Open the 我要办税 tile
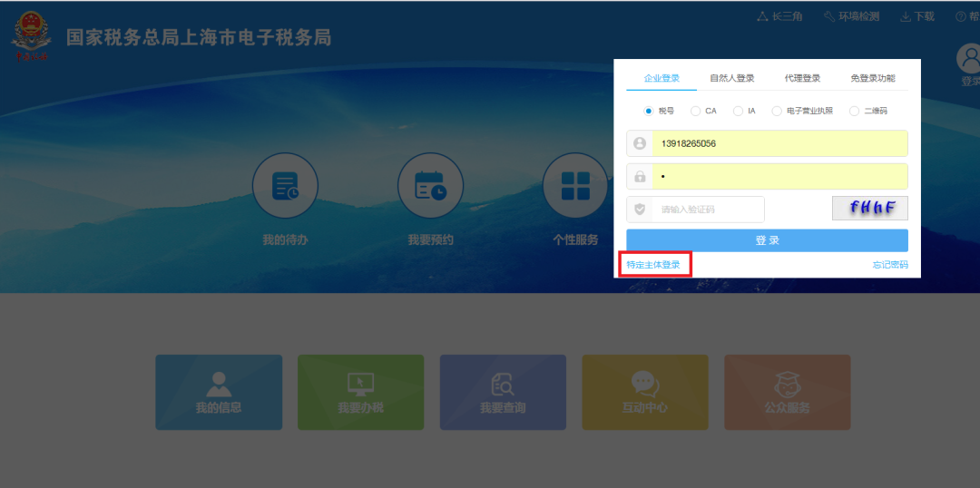Image resolution: width=980 pixels, height=488 pixels. 360,392
